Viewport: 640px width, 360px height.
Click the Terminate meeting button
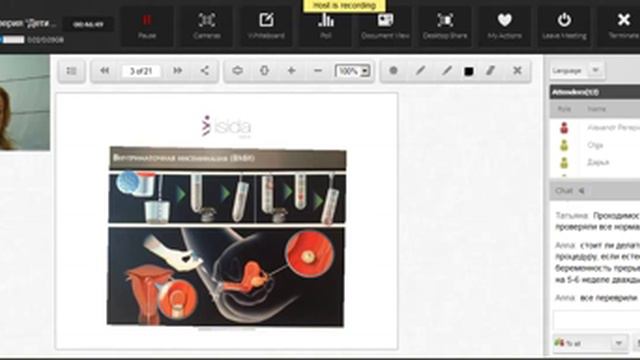click(620, 26)
